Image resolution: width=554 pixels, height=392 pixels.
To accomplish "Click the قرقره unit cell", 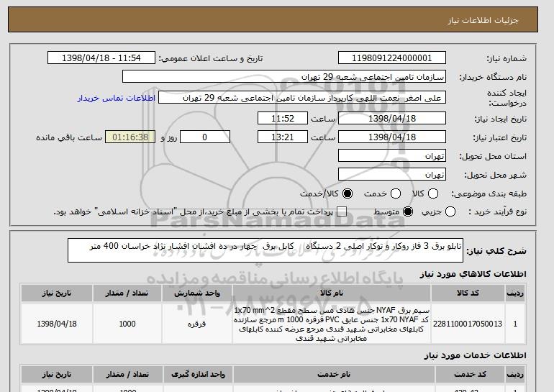I will point(197,324).
